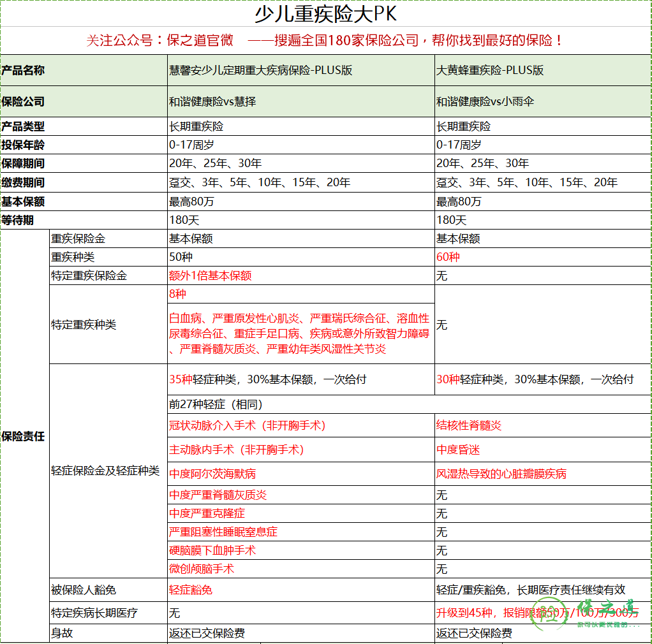The image size is (652, 644).
Task: Select "轻症/重疾豁免，长期医疗责任继续有效" cell
Action: pos(543,590)
